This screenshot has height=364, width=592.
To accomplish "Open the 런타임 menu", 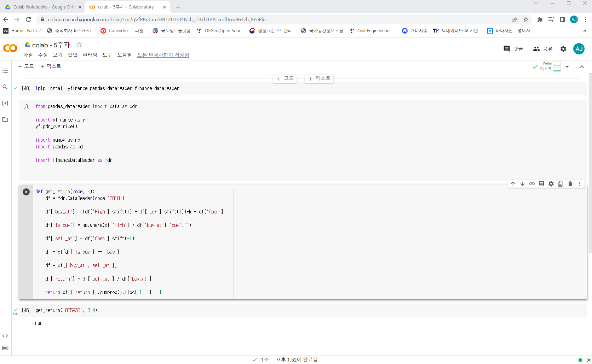I will pos(90,55).
